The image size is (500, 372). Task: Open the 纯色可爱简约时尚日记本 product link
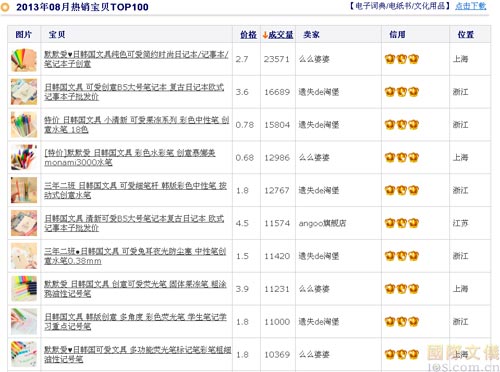[136, 59]
